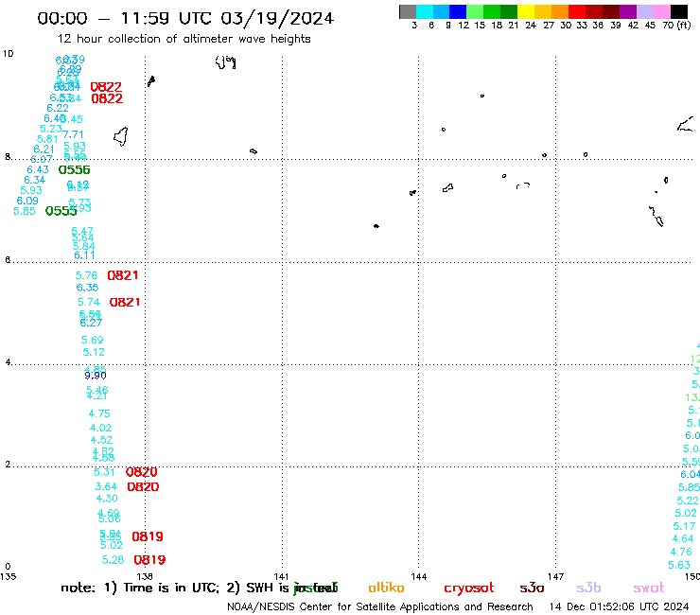Click the wave height value "7.71"

[73, 134]
